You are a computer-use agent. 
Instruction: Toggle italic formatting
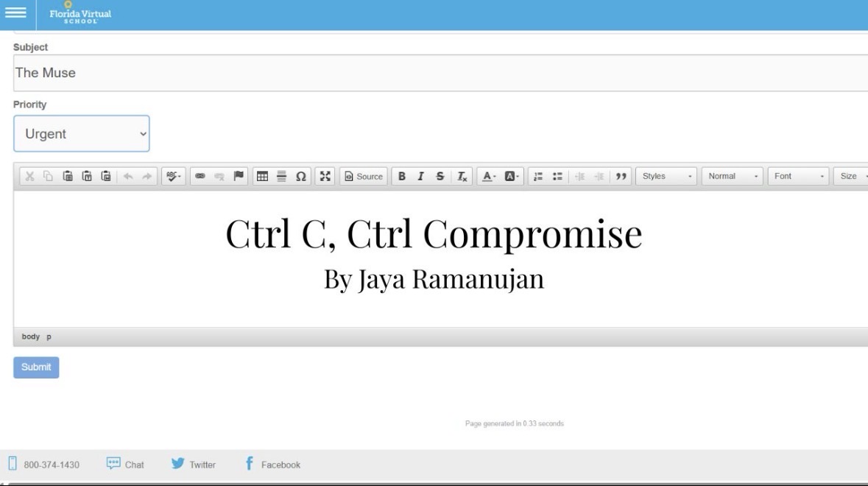[x=420, y=176]
